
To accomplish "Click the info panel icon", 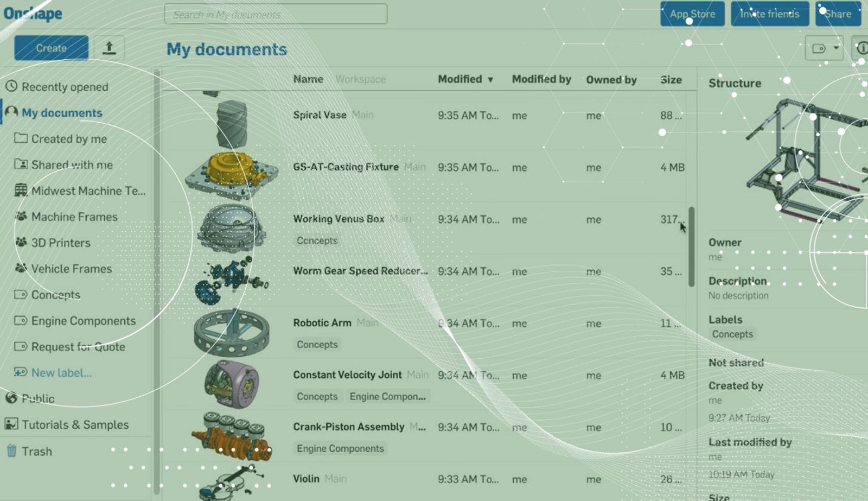I will (x=861, y=48).
